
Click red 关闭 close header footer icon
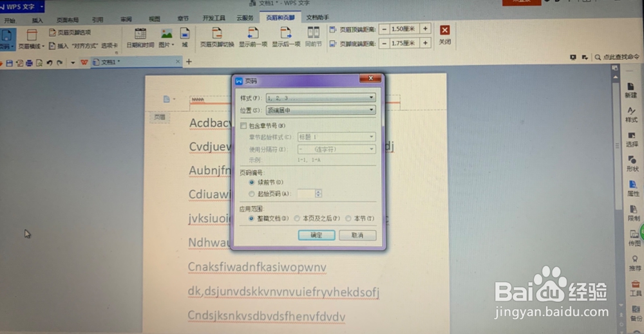click(445, 30)
